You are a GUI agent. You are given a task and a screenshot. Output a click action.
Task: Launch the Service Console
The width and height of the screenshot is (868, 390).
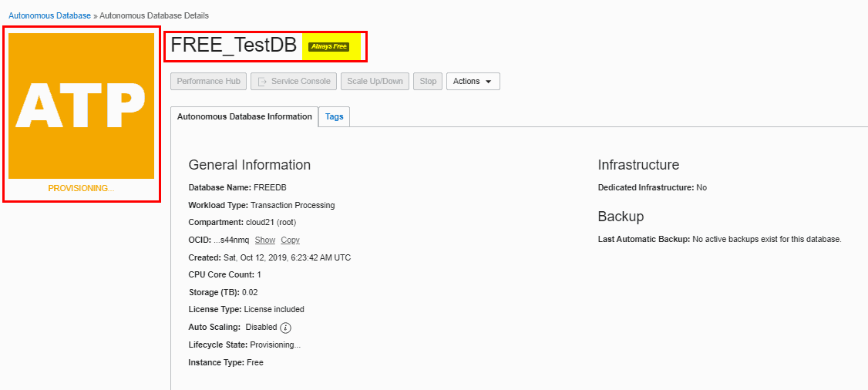294,81
